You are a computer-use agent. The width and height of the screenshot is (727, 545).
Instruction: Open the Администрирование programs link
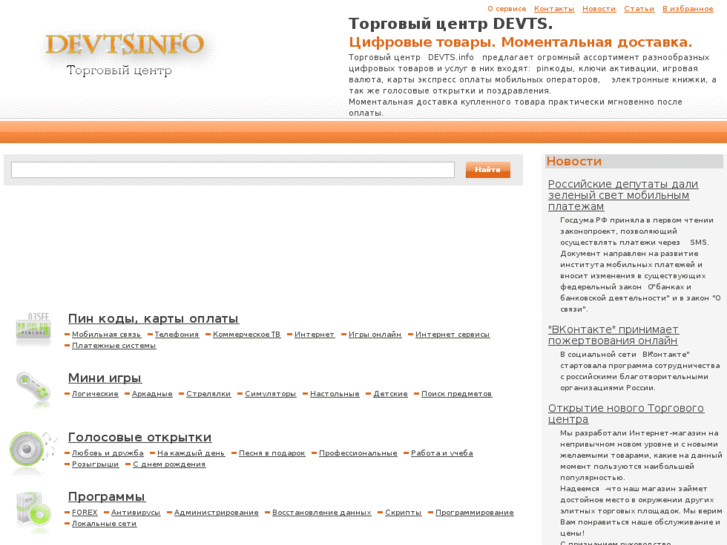(x=217, y=513)
